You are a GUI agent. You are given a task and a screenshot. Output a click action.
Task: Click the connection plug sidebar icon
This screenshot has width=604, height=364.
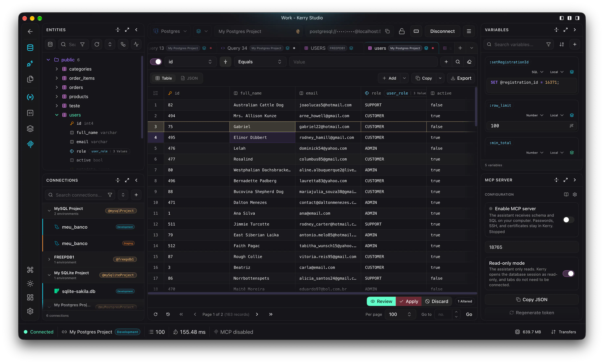click(x=30, y=64)
